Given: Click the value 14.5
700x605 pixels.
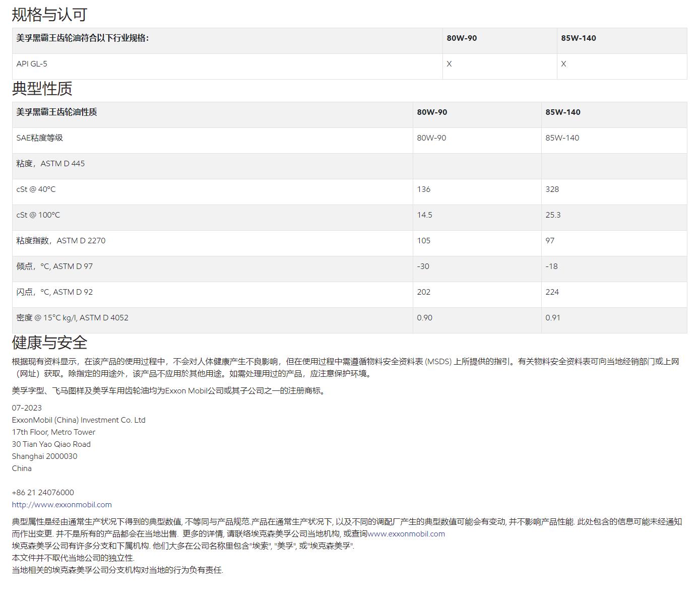Looking at the screenshot, I should pos(424,215).
